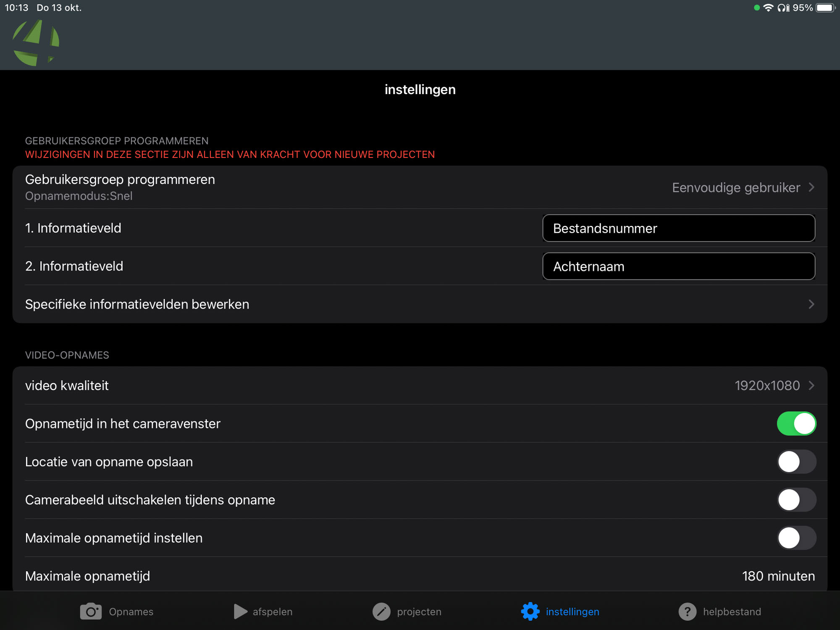The width and height of the screenshot is (840, 630).
Task: Click the Bestandsnummer text field
Action: 678,228
